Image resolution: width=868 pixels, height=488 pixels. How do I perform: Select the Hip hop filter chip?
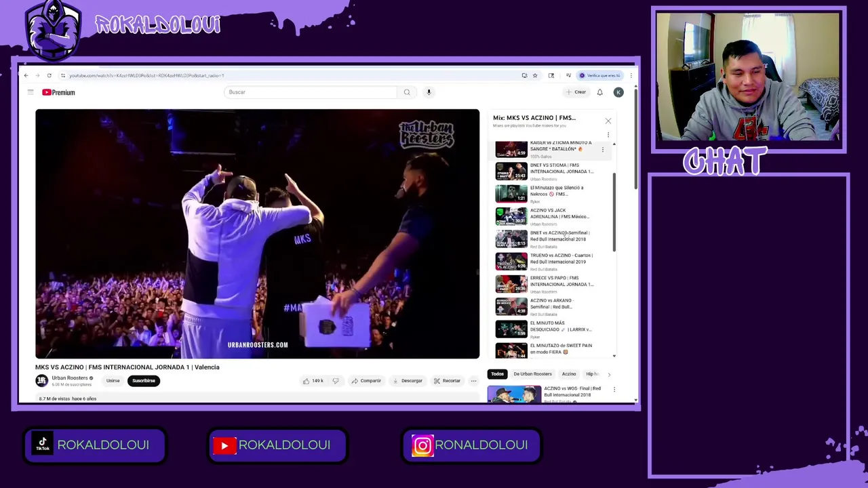click(x=592, y=374)
